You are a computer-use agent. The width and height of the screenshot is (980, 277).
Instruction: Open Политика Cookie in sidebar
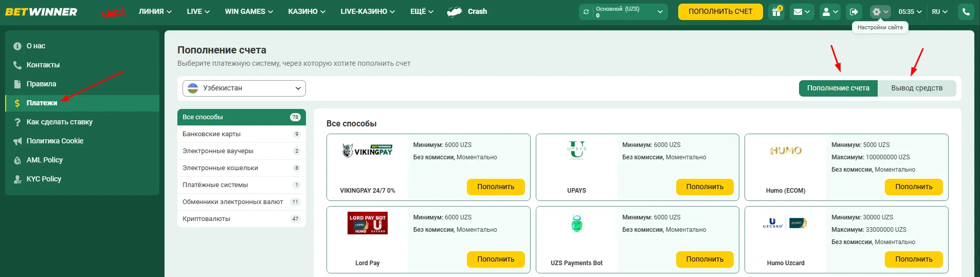[x=82, y=141]
